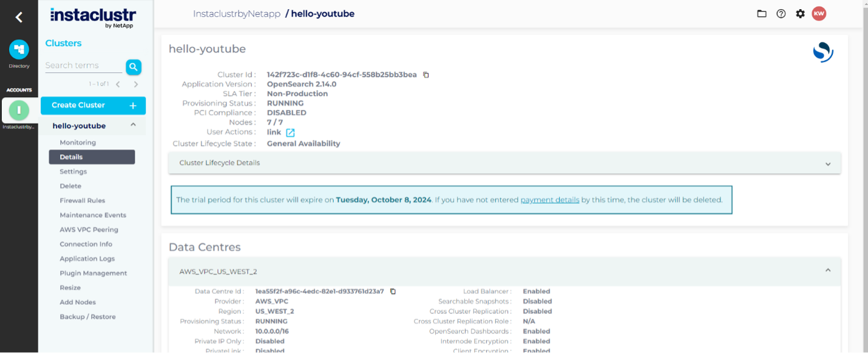
Task: Click the Searchable Snapshots Disabled value
Action: point(538,301)
